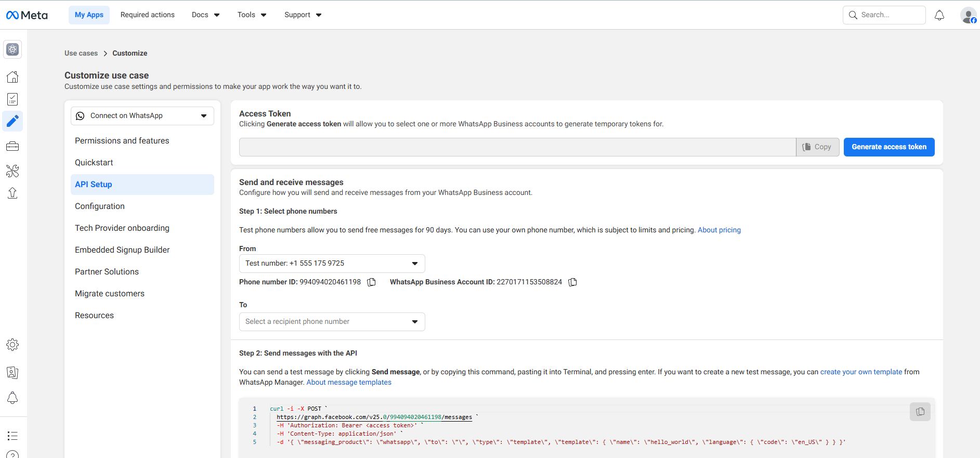Screen dimensions: 980x458
Task: Follow create your own template link
Action: tap(861, 372)
